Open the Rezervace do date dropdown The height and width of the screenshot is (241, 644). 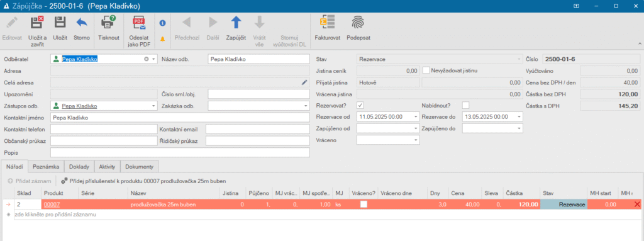(x=519, y=117)
